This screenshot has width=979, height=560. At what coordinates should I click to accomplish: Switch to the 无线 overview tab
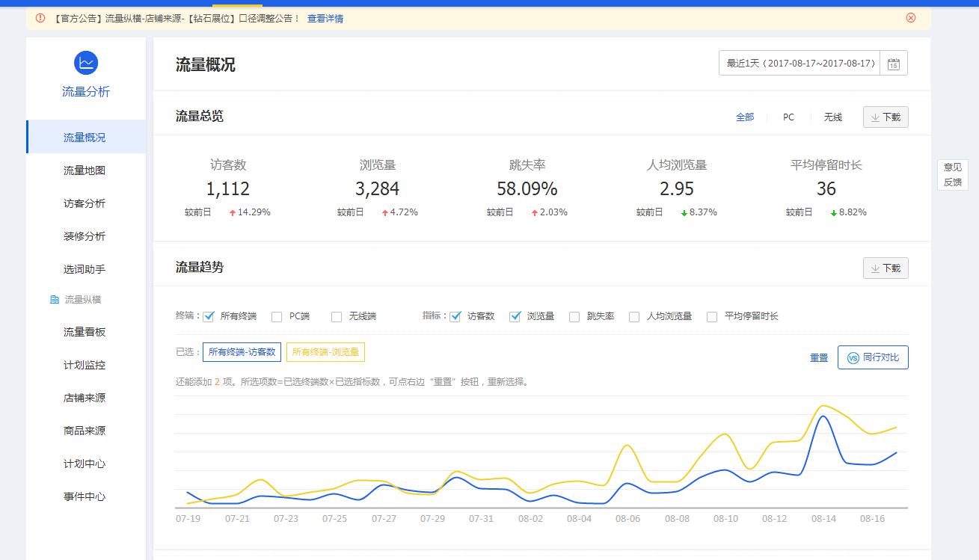(832, 117)
